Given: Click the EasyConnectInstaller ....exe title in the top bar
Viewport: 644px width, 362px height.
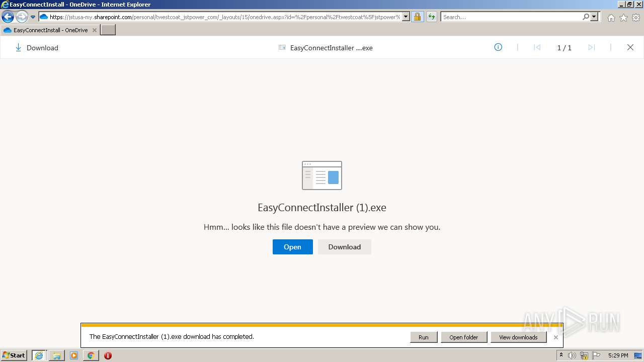Looking at the screenshot, I should coord(332,48).
